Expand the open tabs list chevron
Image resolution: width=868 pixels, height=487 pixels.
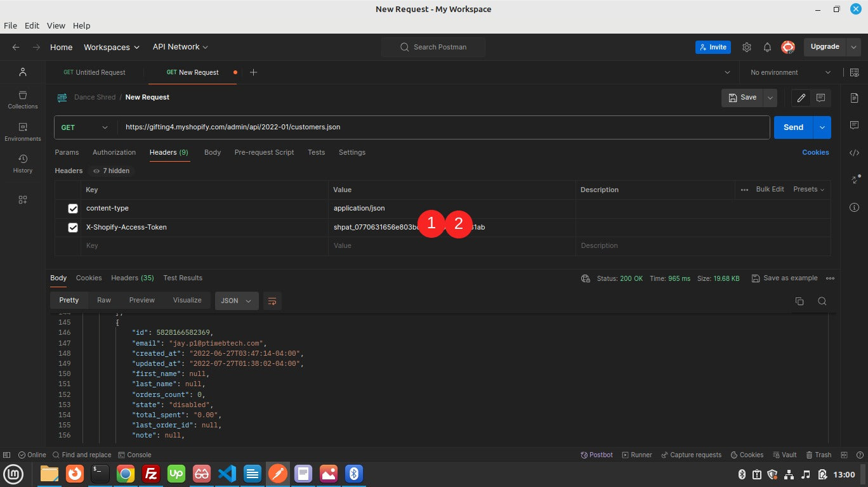click(x=727, y=72)
